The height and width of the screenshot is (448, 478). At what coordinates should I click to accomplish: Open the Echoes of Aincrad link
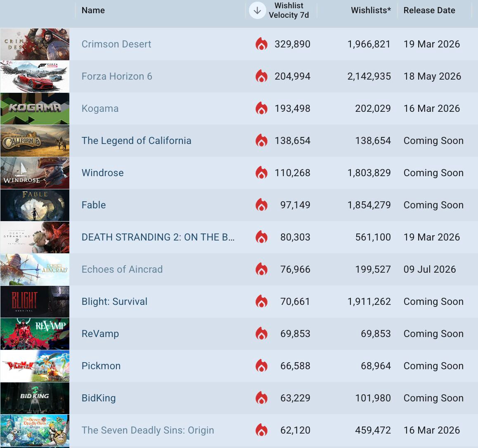[122, 269]
